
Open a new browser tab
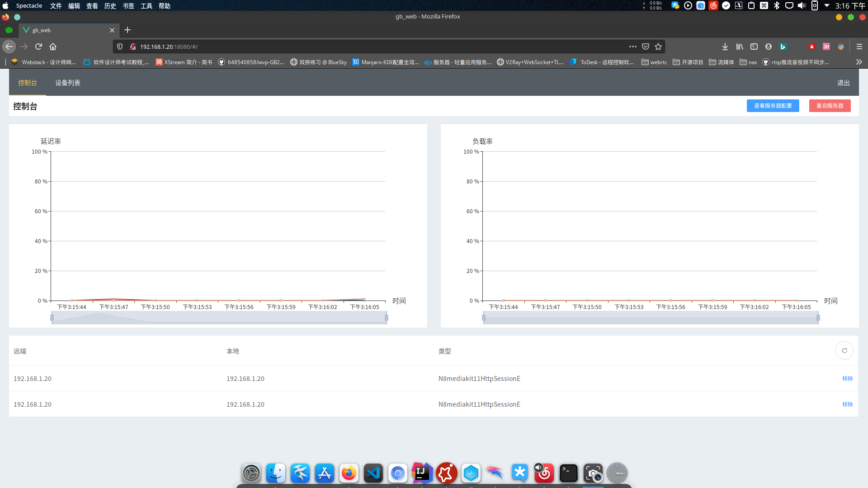(x=127, y=30)
